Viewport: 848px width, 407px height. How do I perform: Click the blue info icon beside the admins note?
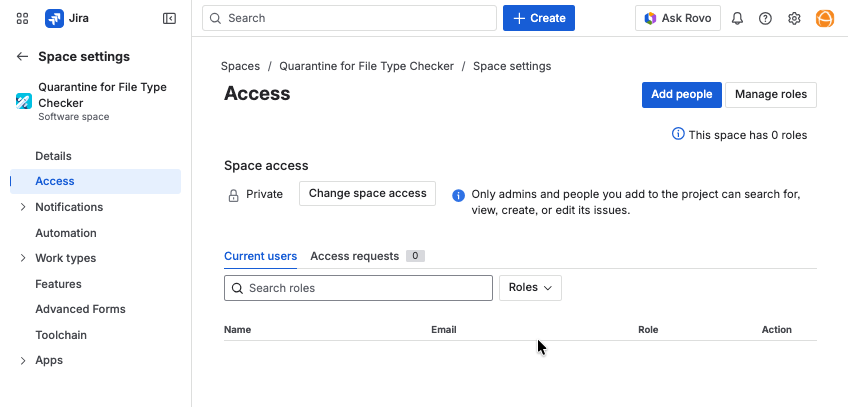pyautogui.click(x=458, y=195)
